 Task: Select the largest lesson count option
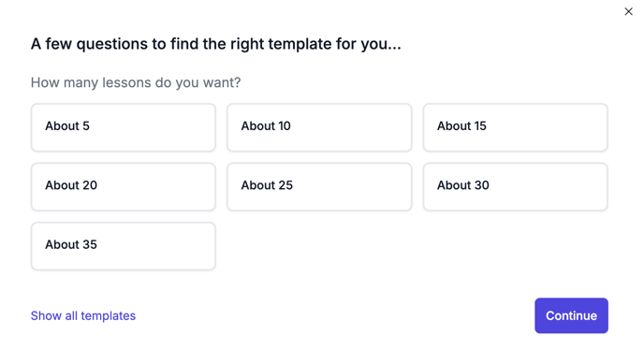coord(124,246)
